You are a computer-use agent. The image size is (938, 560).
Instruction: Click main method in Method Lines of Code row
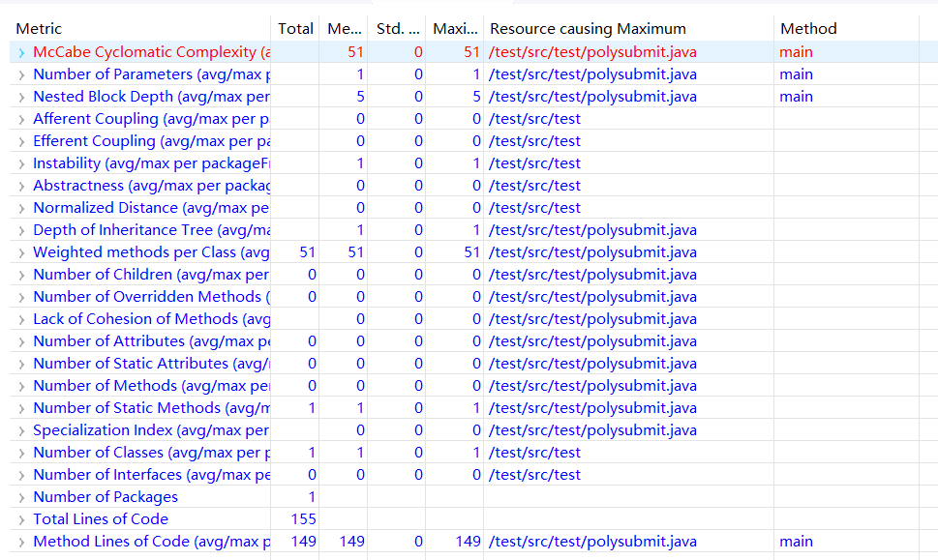pos(796,542)
